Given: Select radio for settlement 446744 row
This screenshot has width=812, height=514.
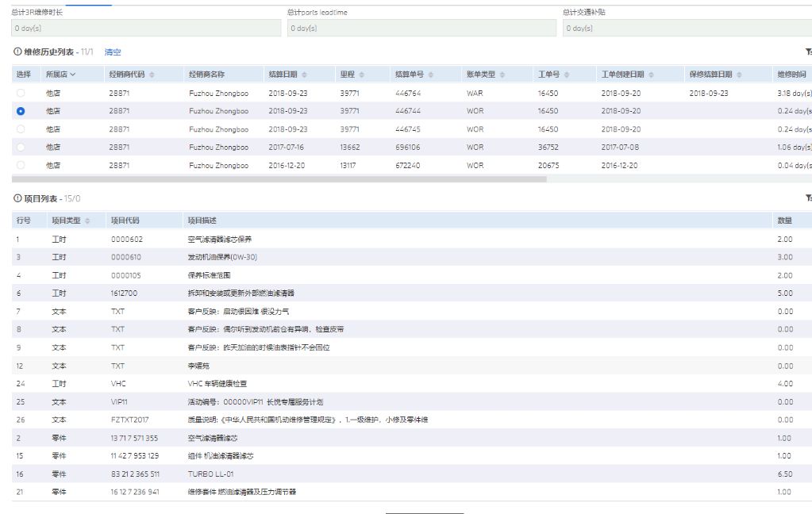Looking at the screenshot, I should click(21, 111).
